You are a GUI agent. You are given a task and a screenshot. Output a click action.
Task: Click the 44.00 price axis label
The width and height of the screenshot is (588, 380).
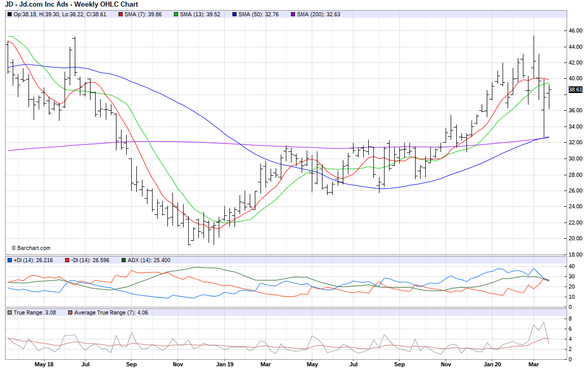pos(576,47)
